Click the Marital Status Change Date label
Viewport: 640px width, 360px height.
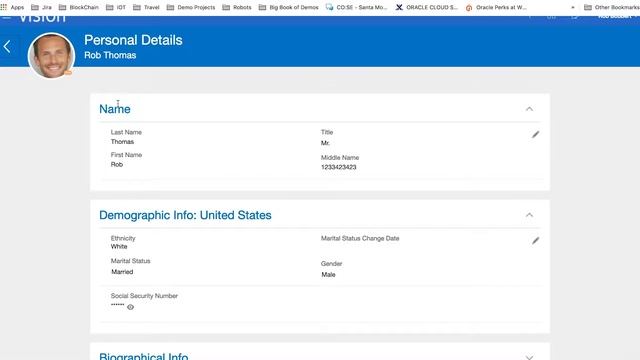pos(360,238)
